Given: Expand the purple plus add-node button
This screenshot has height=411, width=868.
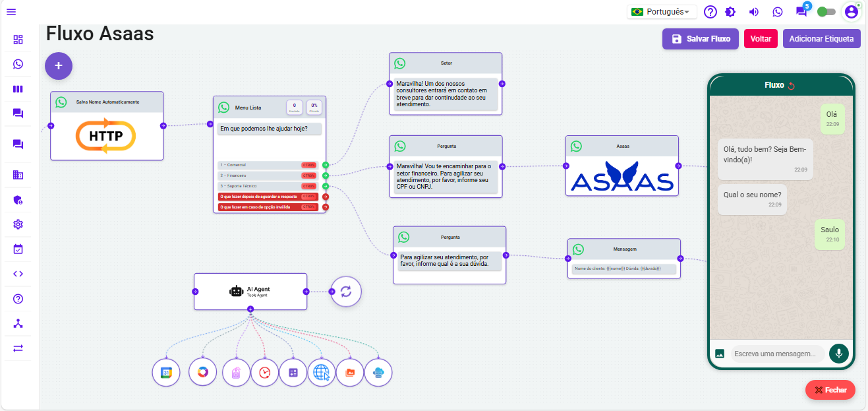Looking at the screenshot, I should coord(59,65).
